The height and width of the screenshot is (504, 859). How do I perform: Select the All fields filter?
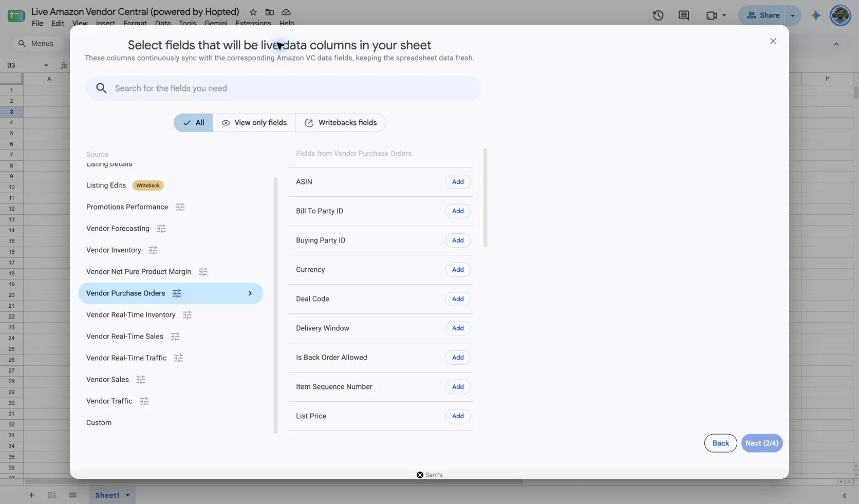193,123
